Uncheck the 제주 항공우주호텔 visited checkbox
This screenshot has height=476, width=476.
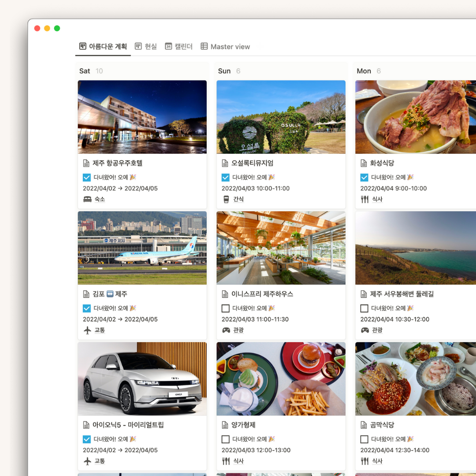click(86, 177)
